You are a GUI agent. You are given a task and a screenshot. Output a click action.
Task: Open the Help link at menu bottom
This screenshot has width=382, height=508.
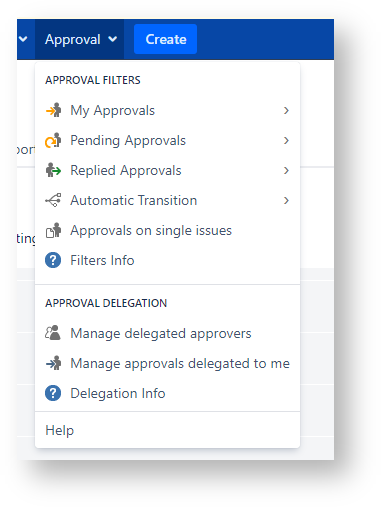[60, 430]
